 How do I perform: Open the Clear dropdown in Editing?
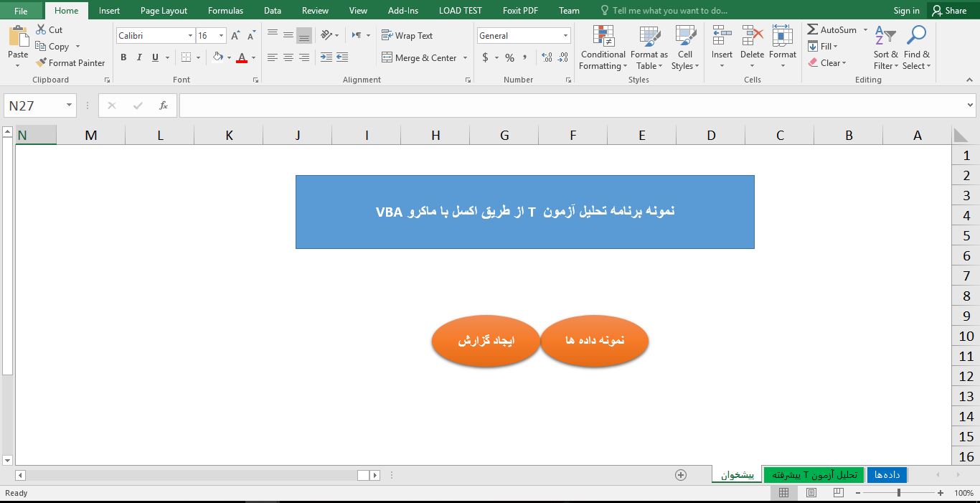(827, 63)
